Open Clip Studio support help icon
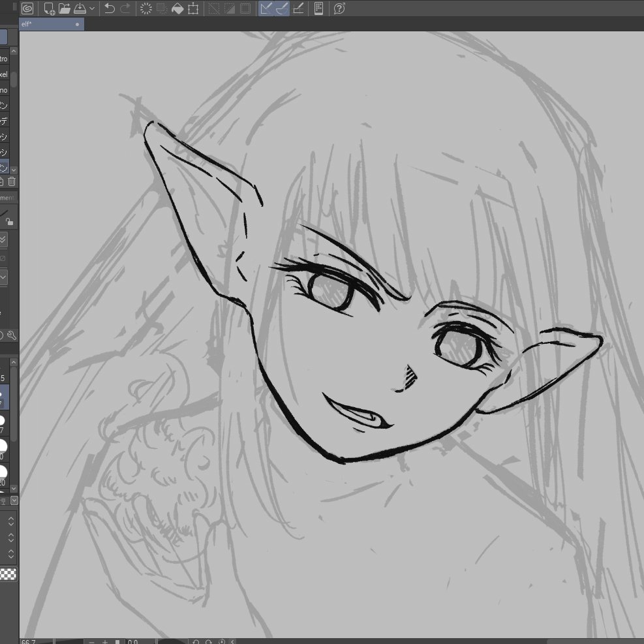 pyautogui.click(x=339, y=8)
